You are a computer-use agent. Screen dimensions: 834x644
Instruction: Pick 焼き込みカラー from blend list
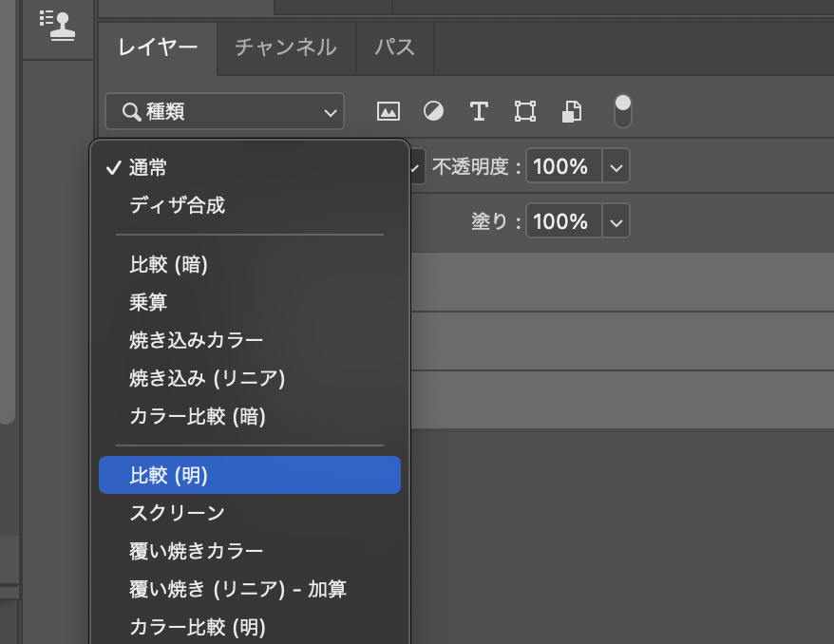click(x=197, y=340)
